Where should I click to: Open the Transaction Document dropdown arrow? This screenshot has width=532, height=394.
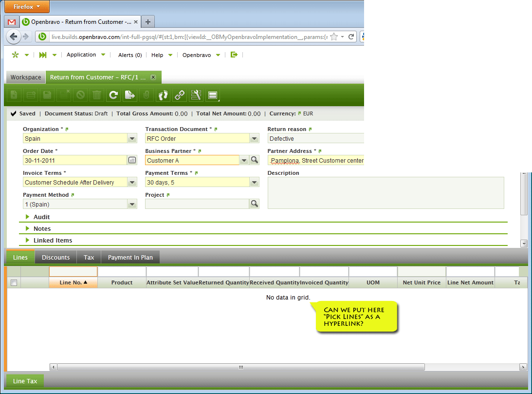(x=255, y=138)
